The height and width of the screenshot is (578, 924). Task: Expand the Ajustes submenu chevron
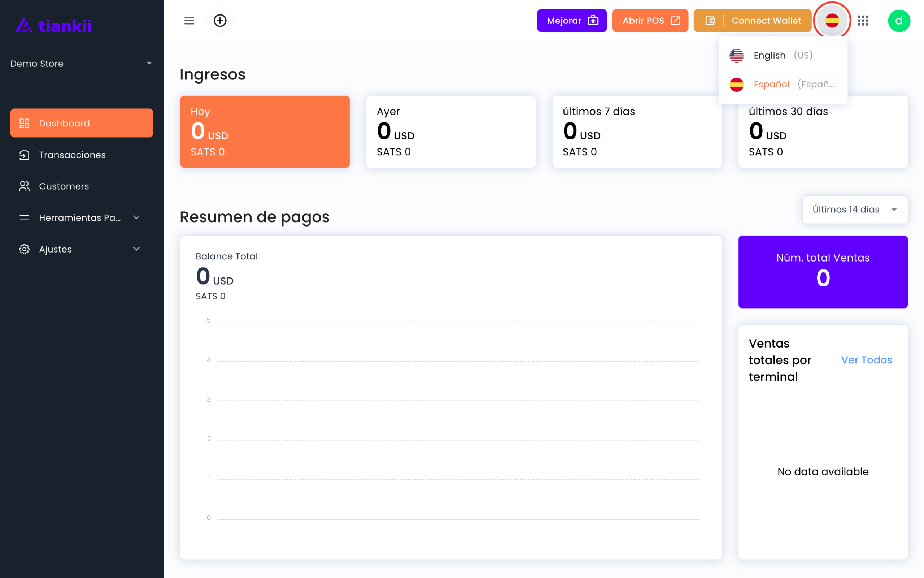[136, 249]
